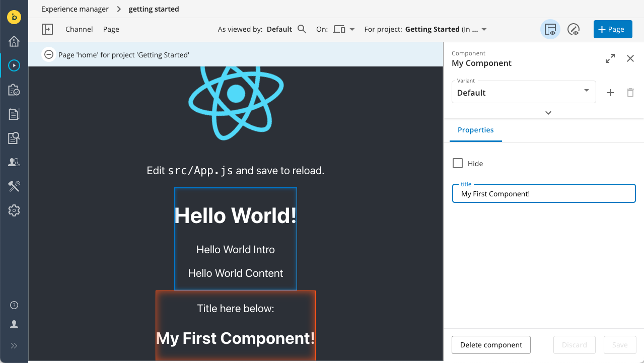Click 'Edit src/App.js and save to reload' text
This screenshot has width=644, height=363.
236,171
